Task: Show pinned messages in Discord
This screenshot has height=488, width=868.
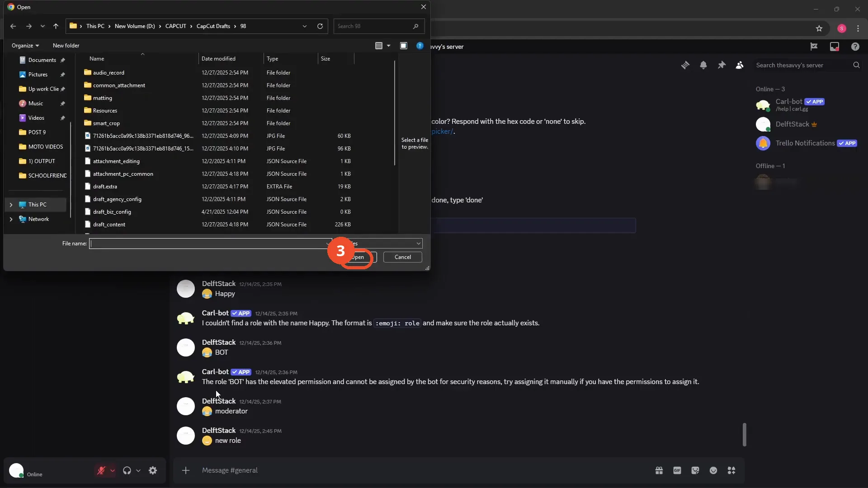Action: pyautogui.click(x=722, y=65)
